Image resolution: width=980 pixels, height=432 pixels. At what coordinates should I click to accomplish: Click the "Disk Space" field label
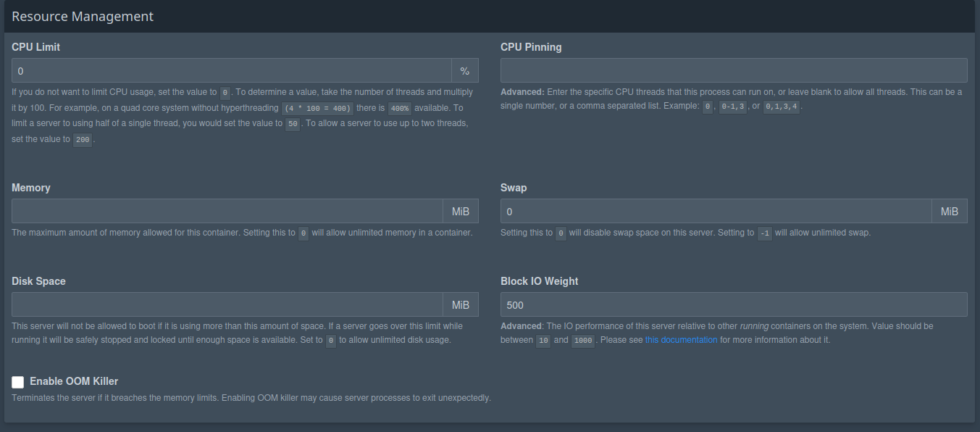(38, 281)
